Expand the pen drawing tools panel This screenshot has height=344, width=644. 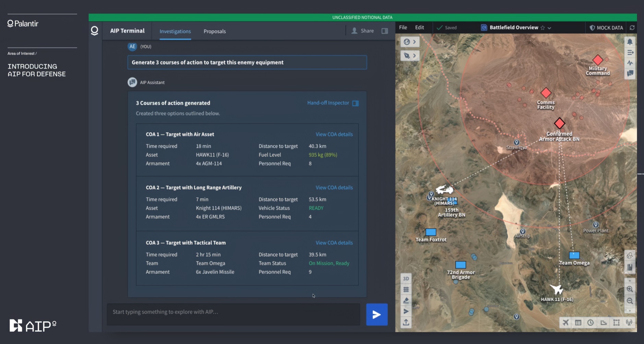coord(410,55)
